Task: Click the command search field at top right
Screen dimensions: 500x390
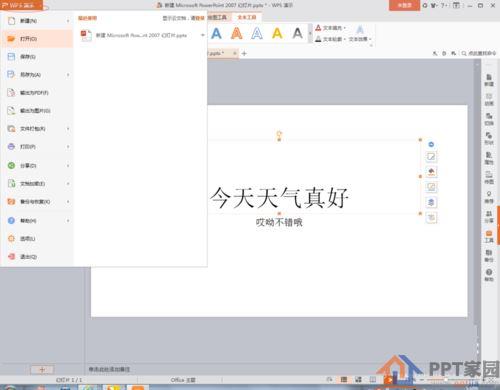Action: point(479,53)
